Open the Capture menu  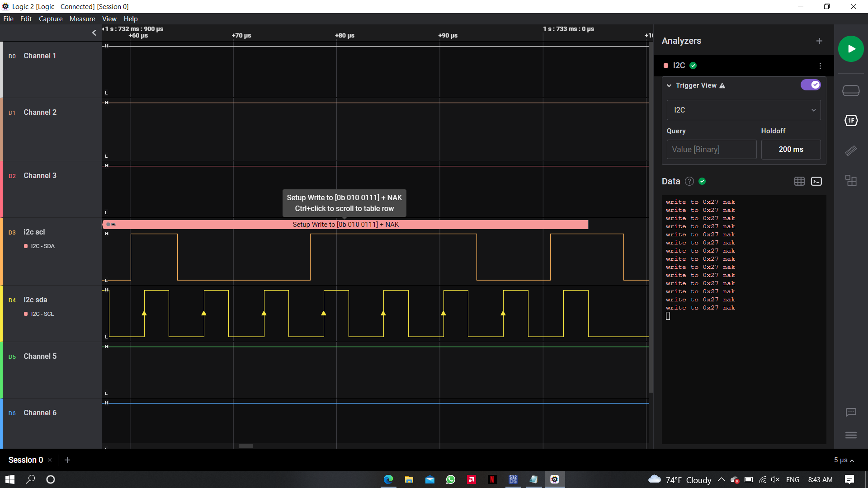(51, 19)
